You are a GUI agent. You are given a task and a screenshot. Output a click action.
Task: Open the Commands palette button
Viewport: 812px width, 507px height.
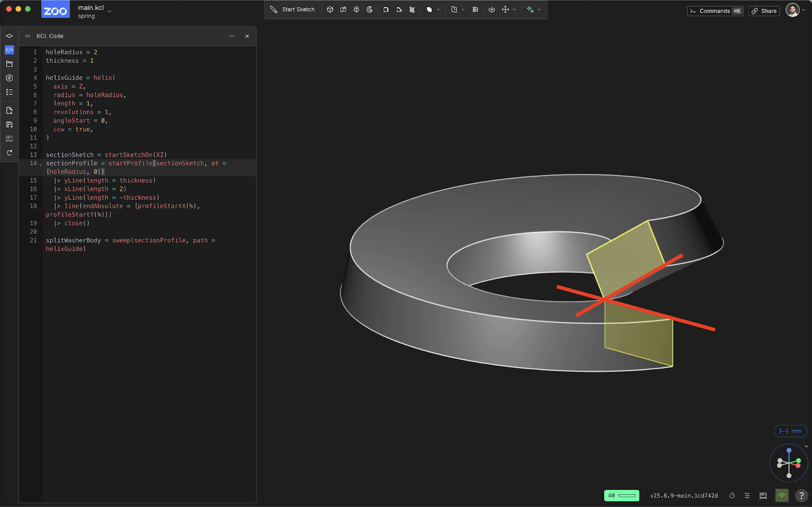[x=715, y=11]
